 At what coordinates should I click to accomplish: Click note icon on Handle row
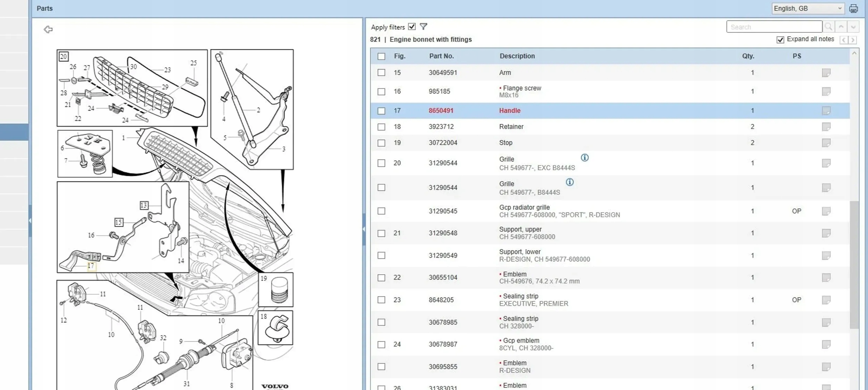point(826,111)
